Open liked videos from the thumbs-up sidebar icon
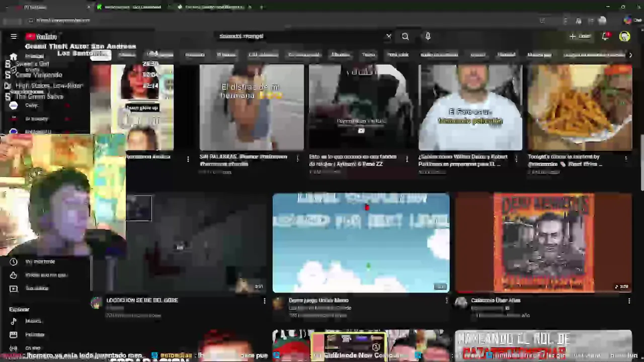 13,275
